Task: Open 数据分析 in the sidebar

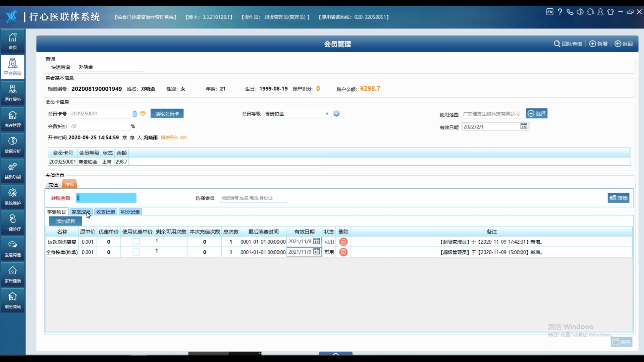Action: pos(13,145)
